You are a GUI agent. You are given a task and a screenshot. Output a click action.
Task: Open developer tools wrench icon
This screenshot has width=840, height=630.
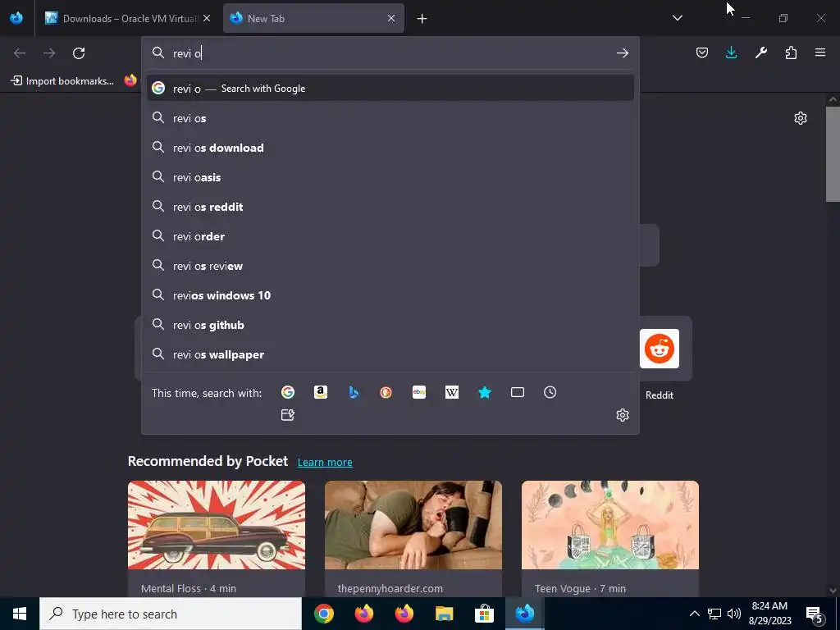pyautogui.click(x=760, y=52)
